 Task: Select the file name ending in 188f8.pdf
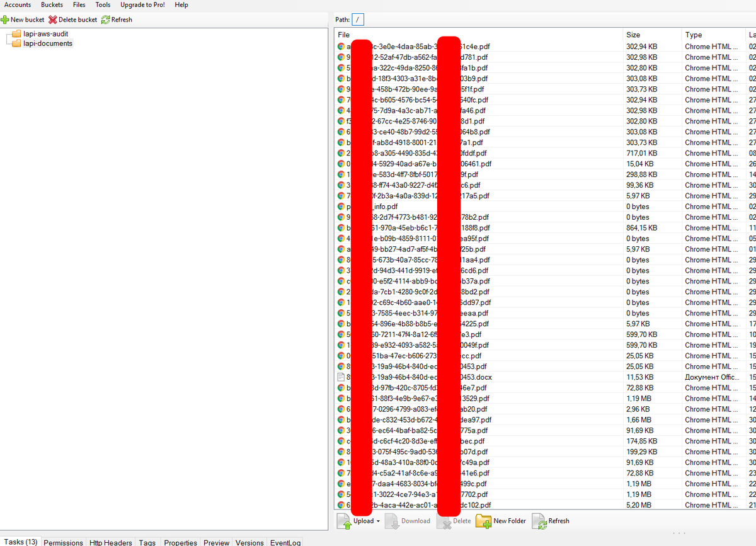coord(419,228)
